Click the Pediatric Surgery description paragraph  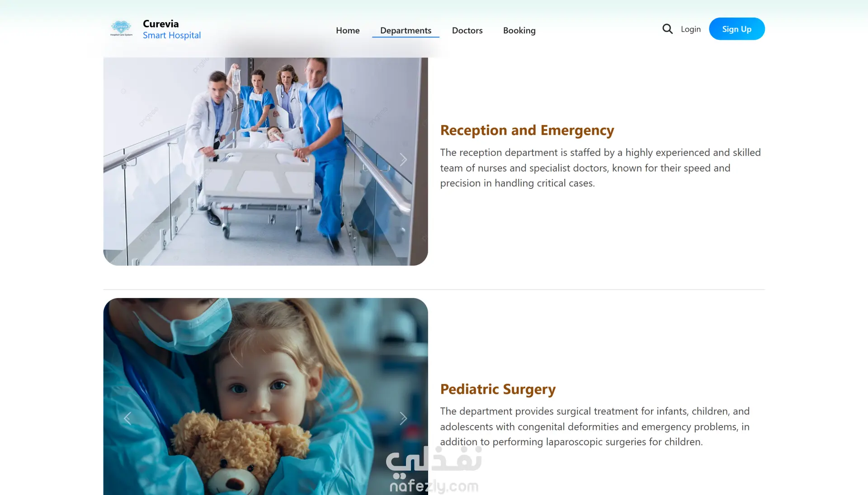(595, 426)
